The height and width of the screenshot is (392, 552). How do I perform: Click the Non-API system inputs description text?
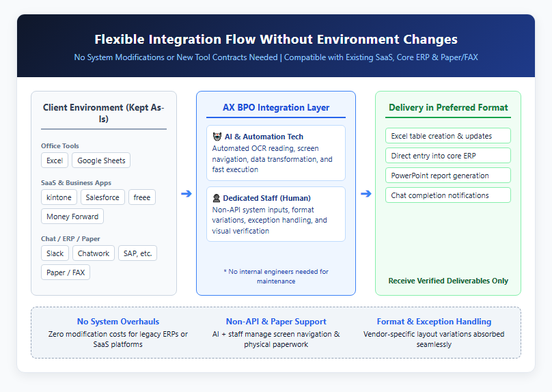point(269,221)
